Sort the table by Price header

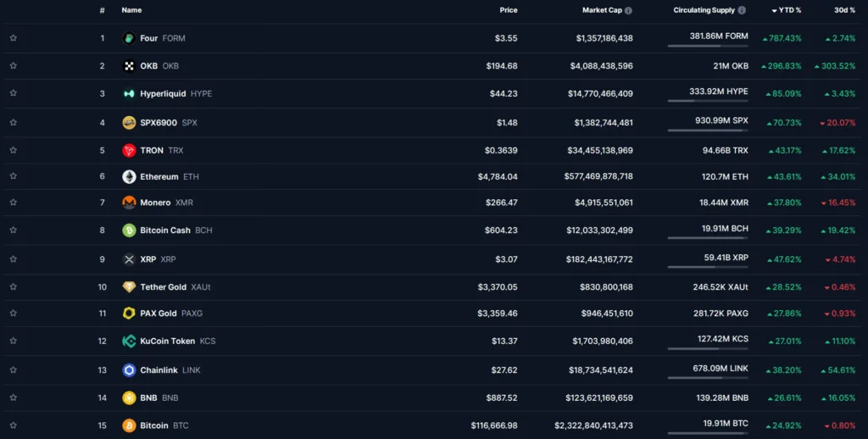[509, 10]
